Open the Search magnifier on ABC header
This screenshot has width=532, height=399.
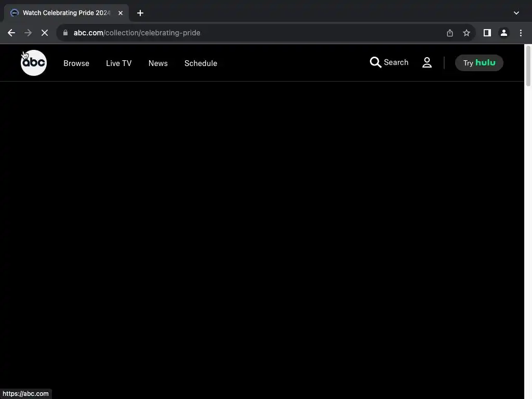click(x=389, y=62)
